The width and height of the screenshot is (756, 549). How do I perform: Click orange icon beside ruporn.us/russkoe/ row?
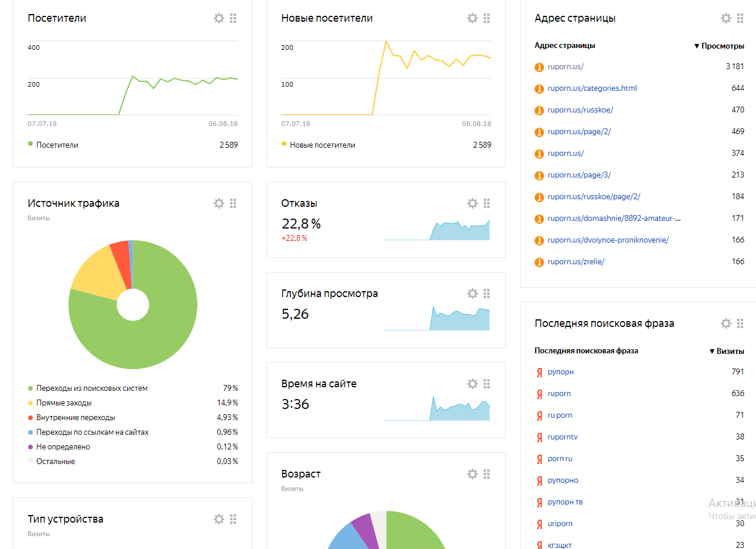[x=539, y=111]
